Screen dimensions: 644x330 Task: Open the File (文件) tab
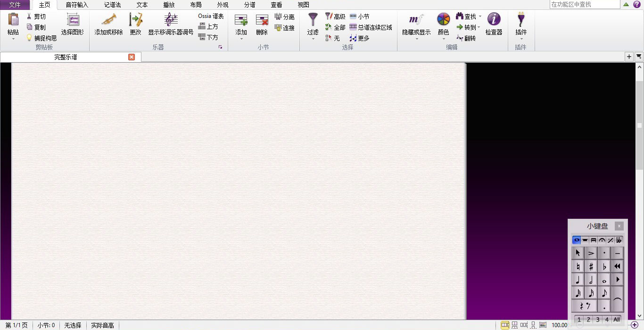coord(15,5)
